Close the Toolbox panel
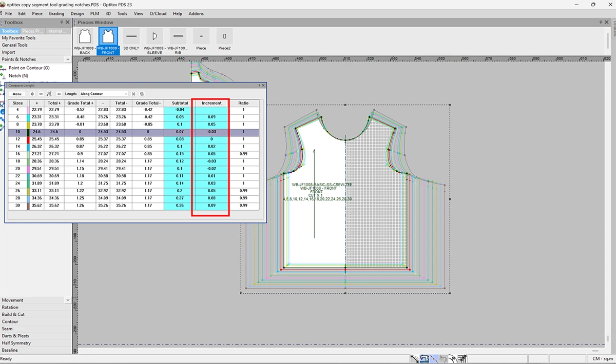The height and width of the screenshot is (364, 616). point(68,23)
